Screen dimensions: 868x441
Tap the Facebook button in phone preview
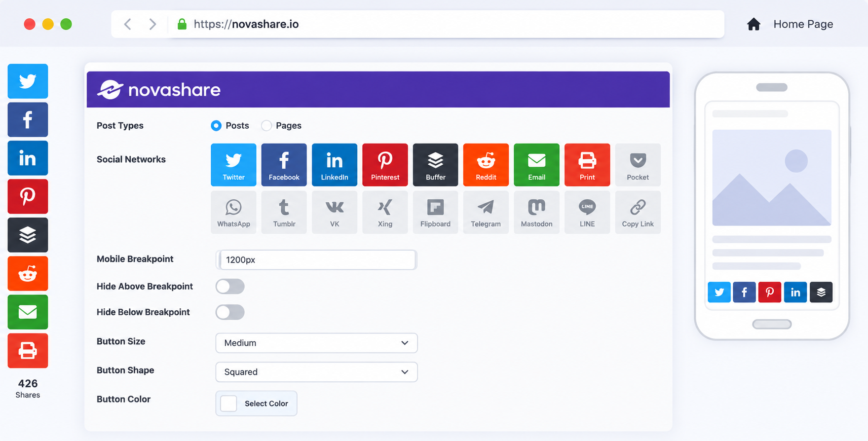pos(744,292)
